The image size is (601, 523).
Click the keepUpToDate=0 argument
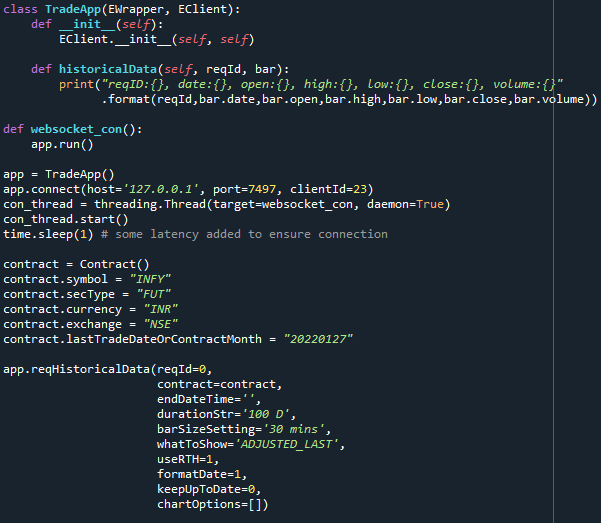point(206,489)
